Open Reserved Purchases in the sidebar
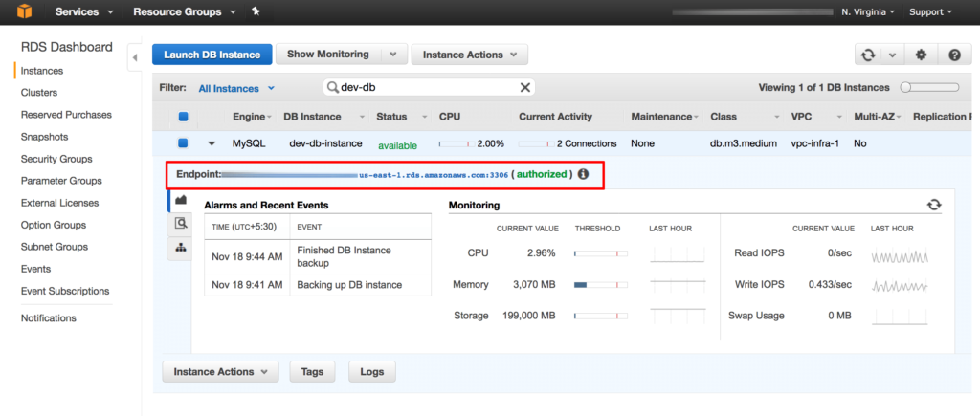The image size is (980, 416). coord(66,115)
